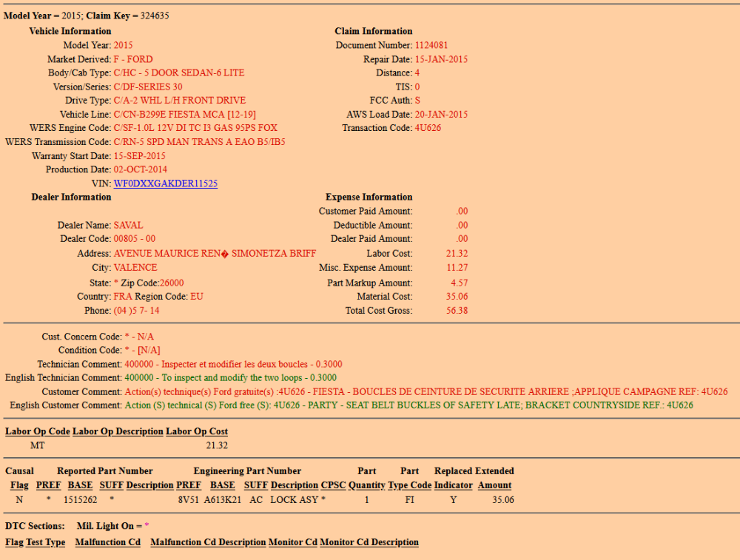Click the dealer name SAVAL
The image size is (740, 560).
tap(128, 225)
